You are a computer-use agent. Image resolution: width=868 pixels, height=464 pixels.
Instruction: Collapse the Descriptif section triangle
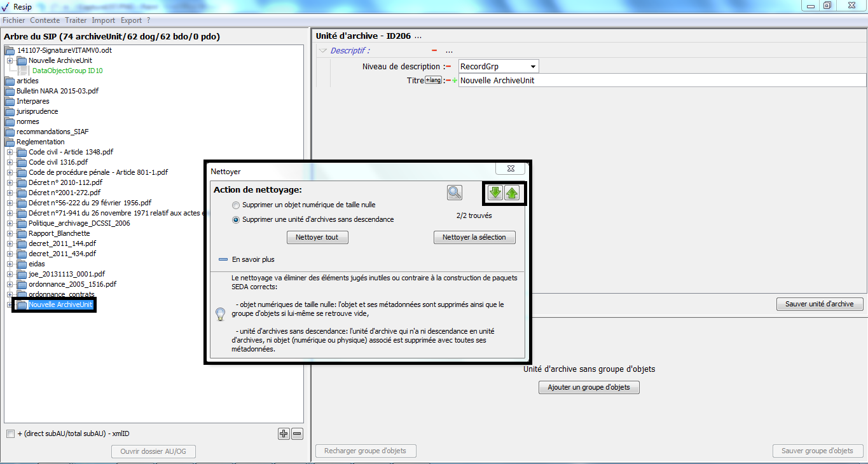[323, 51]
